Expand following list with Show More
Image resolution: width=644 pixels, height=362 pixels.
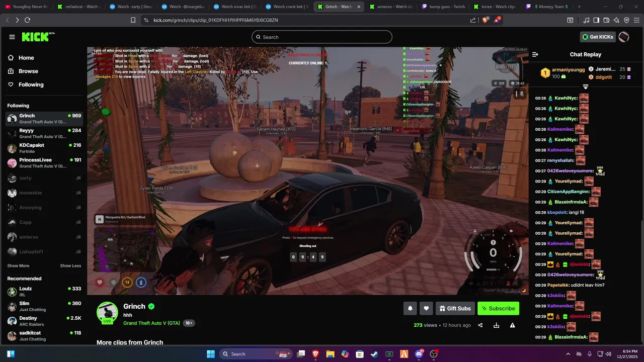coord(18,266)
